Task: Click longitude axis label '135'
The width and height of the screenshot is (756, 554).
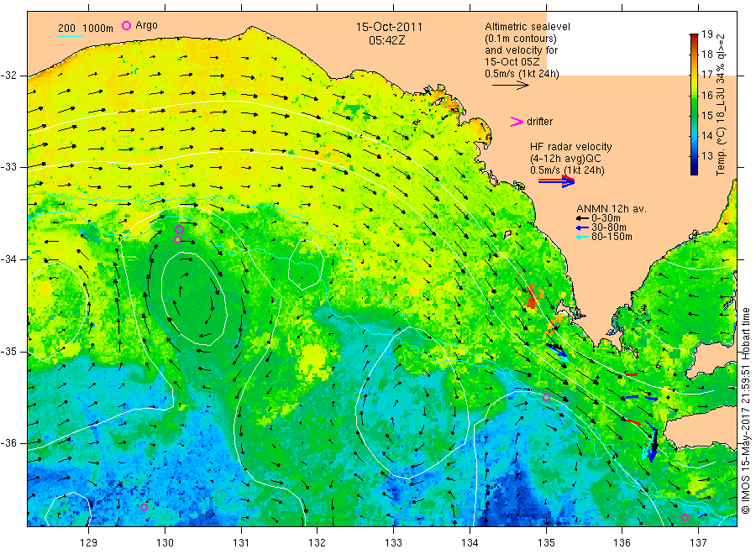Action: point(546,543)
